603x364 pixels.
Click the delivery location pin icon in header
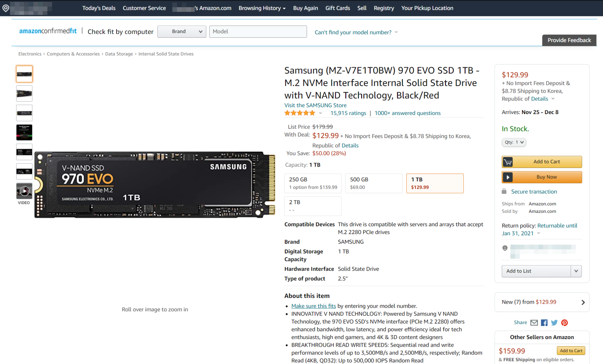pos(6,8)
